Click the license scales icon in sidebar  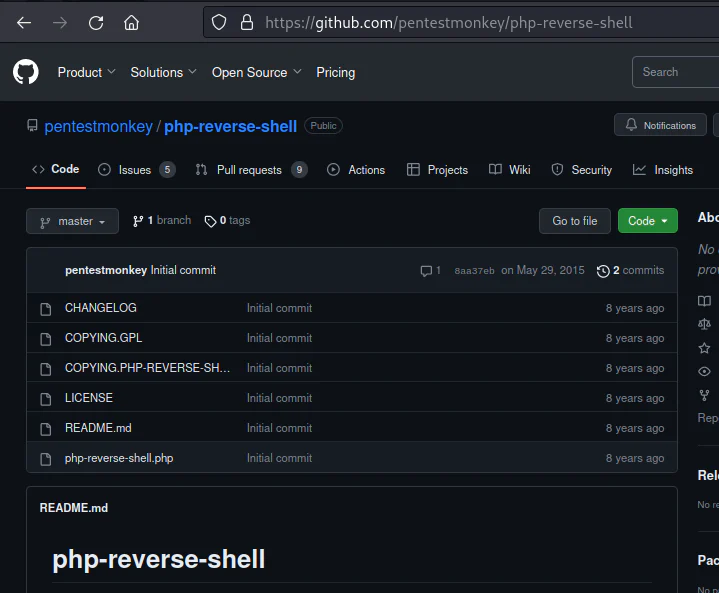point(704,324)
